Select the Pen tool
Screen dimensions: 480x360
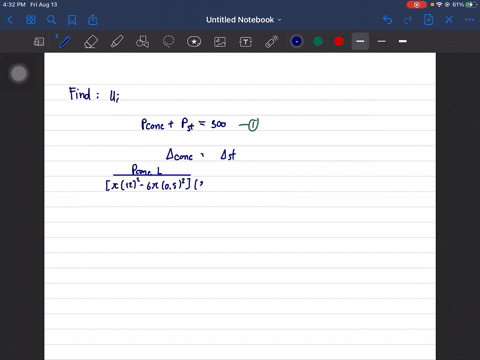tap(65, 42)
